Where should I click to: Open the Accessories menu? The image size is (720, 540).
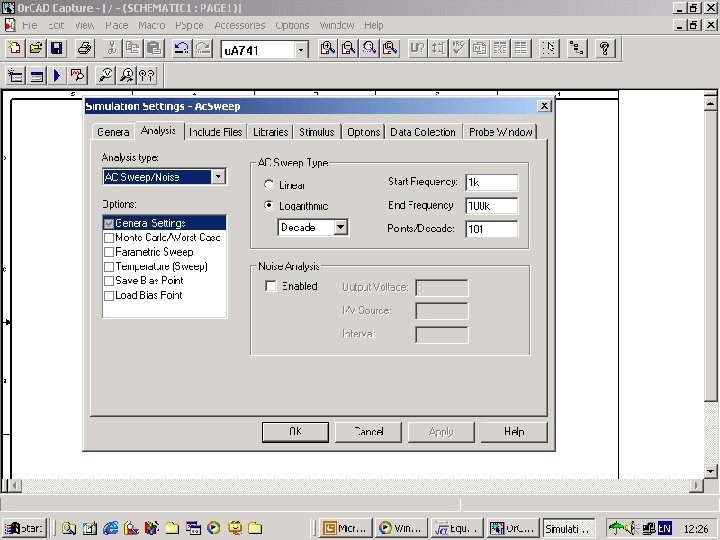click(240, 25)
